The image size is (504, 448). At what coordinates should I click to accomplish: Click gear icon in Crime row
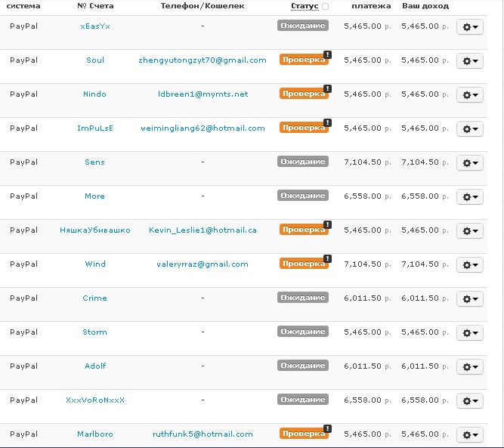[467, 299]
